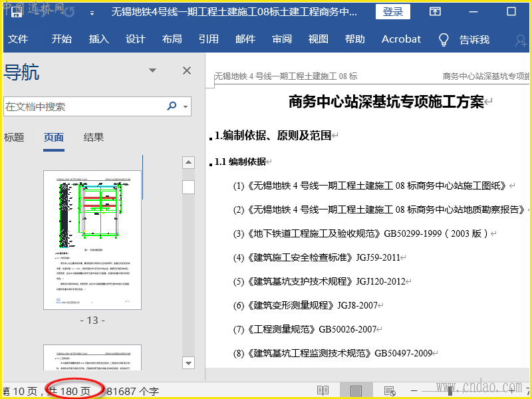This screenshot has height=399, width=532.
Task: Open the 审阅 ribbon tab
Action: pyautogui.click(x=282, y=39)
